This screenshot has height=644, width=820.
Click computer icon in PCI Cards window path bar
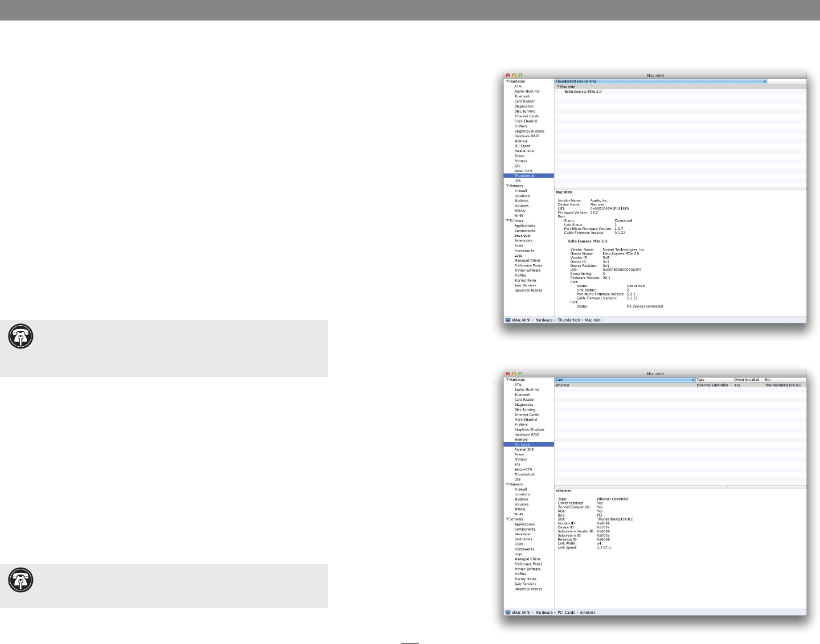click(508, 613)
